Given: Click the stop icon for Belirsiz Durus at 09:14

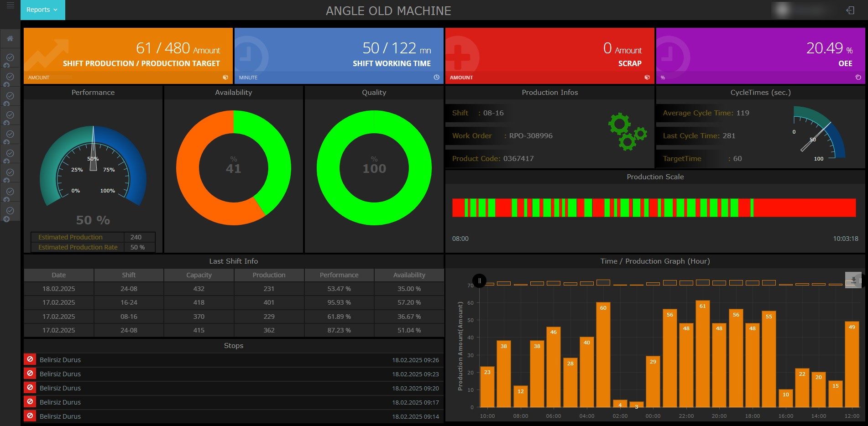Looking at the screenshot, I should coord(30,416).
